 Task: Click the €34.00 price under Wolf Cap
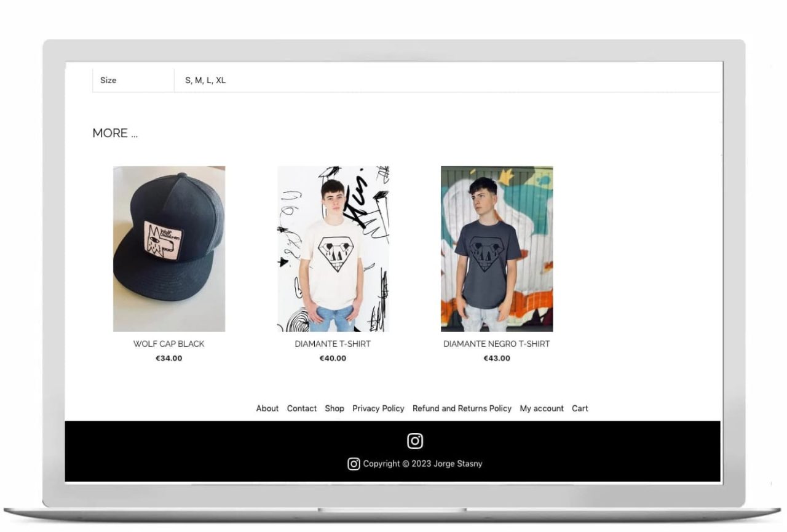pyautogui.click(x=169, y=358)
